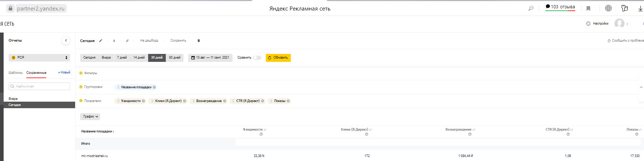Add a metric with the Показатели plus icon
This screenshot has height=161, width=644.
tap(81, 101)
